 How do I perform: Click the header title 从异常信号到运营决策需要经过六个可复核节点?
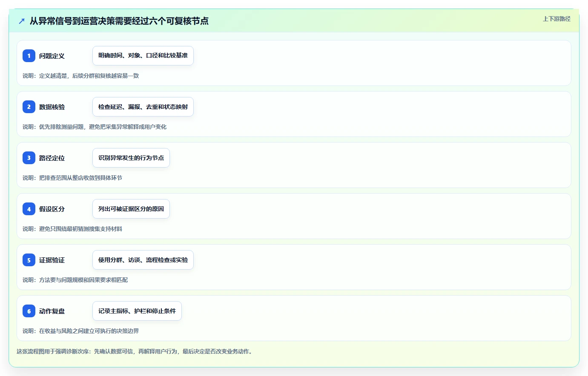pyautogui.click(x=119, y=21)
